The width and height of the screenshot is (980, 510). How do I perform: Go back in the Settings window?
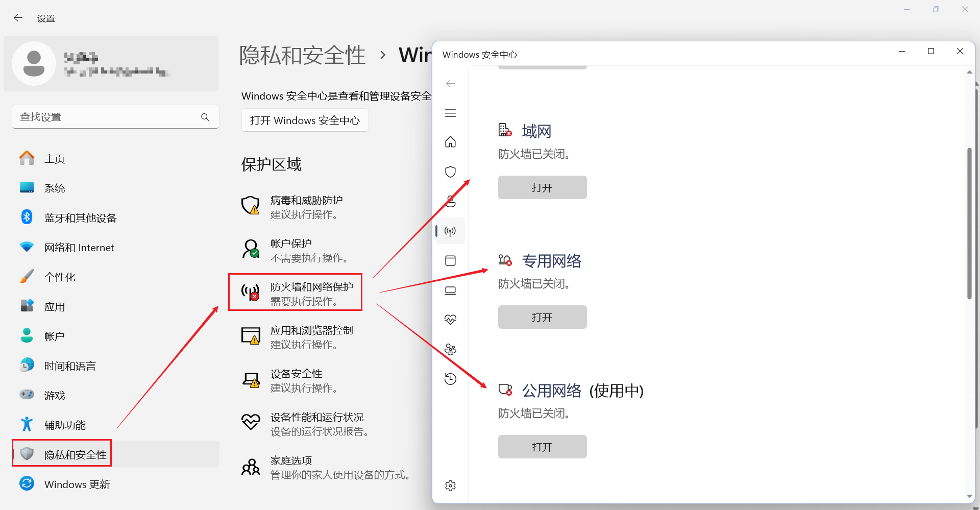(x=18, y=18)
